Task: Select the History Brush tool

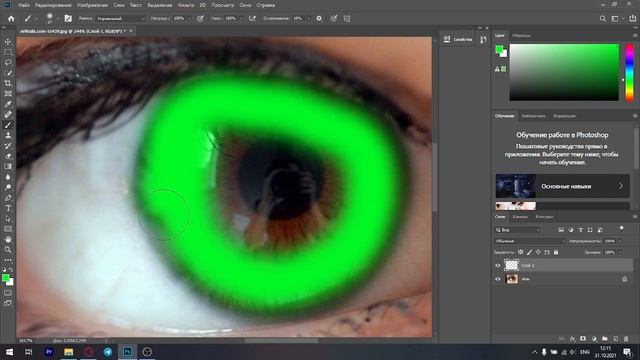Action: tap(8, 146)
